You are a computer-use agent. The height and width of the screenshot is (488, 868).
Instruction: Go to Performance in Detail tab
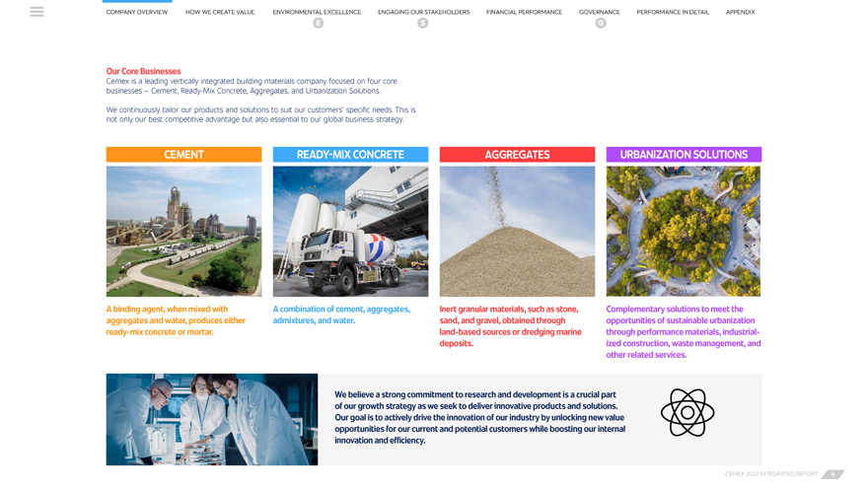tap(673, 12)
